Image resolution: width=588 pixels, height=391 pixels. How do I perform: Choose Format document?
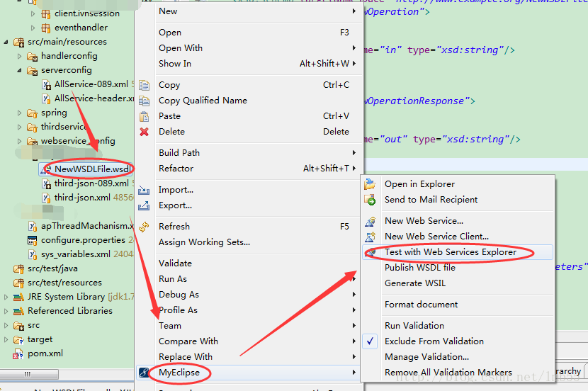[458, 305]
